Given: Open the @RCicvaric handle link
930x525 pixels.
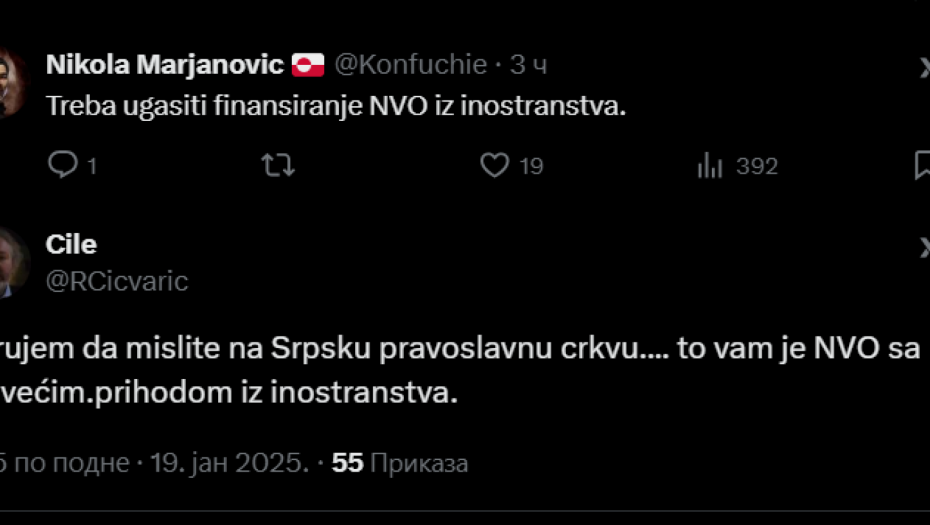Looking at the screenshot, I should (117, 281).
